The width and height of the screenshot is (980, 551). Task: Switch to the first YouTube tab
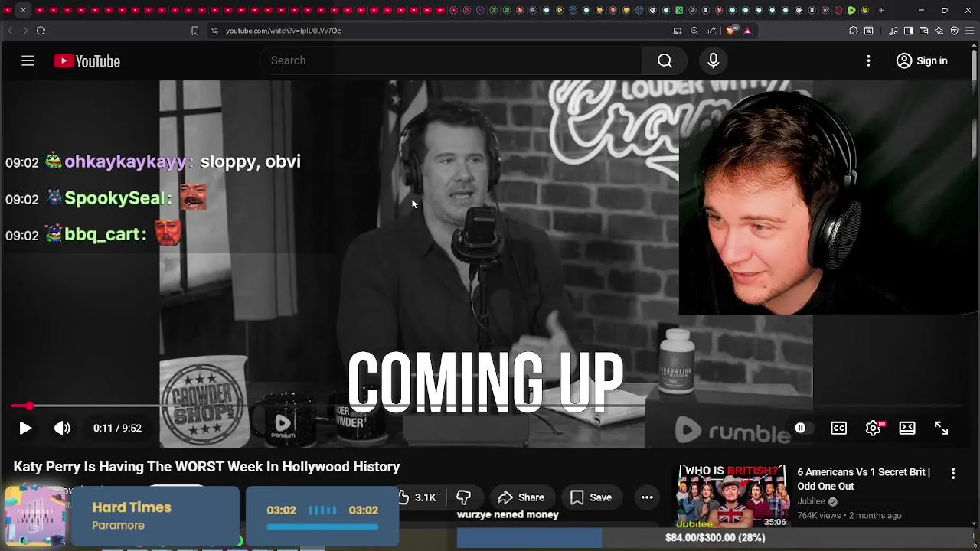8,10
